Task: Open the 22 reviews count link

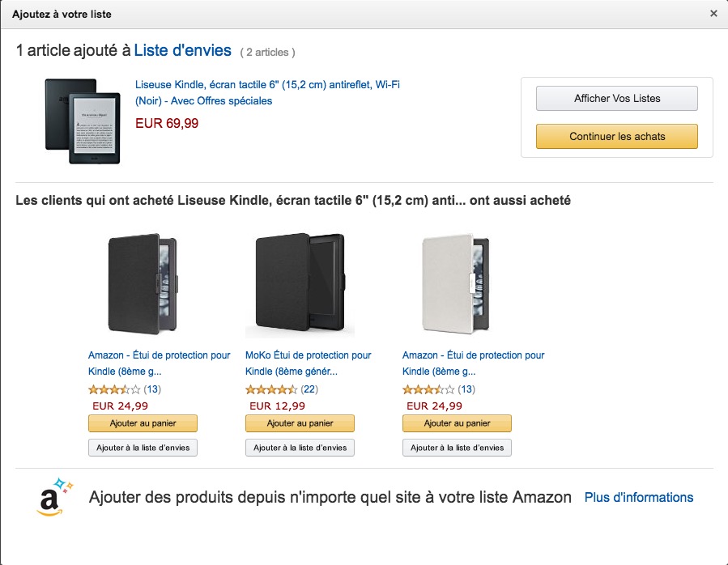Action: 309,390
